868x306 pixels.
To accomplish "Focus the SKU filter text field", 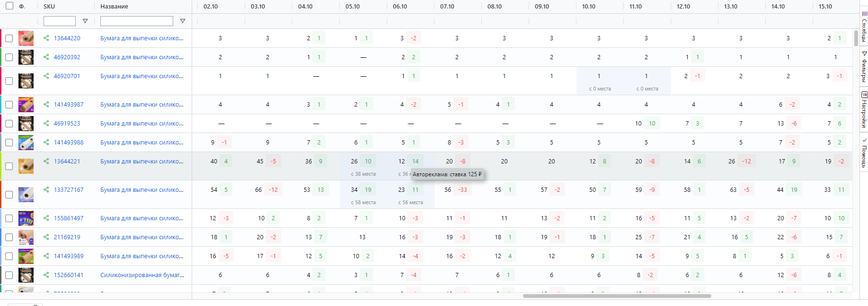I will click(x=60, y=21).
